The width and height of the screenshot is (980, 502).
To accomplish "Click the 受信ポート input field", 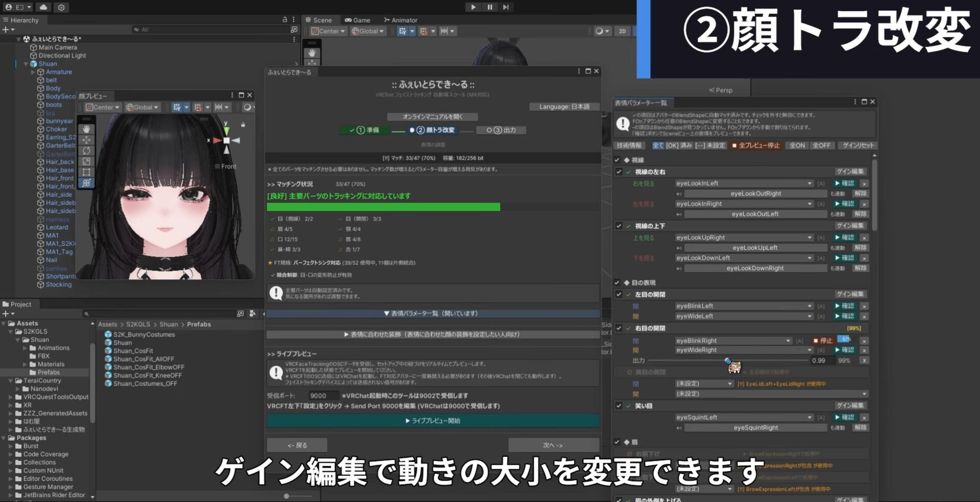I will click(323, 396).
